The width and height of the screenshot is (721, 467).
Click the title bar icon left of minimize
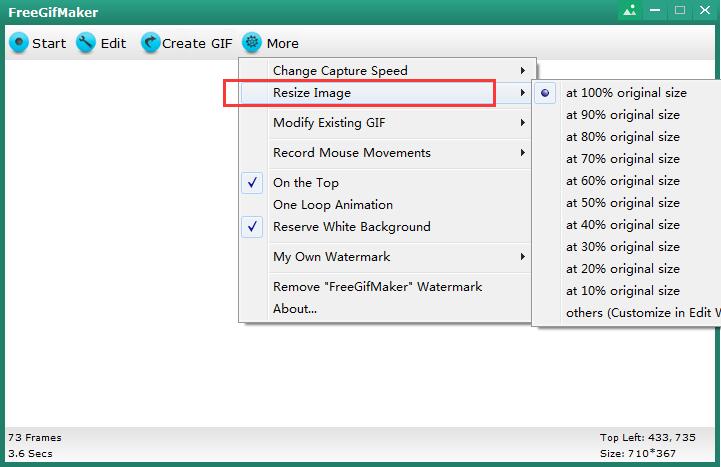629,10
